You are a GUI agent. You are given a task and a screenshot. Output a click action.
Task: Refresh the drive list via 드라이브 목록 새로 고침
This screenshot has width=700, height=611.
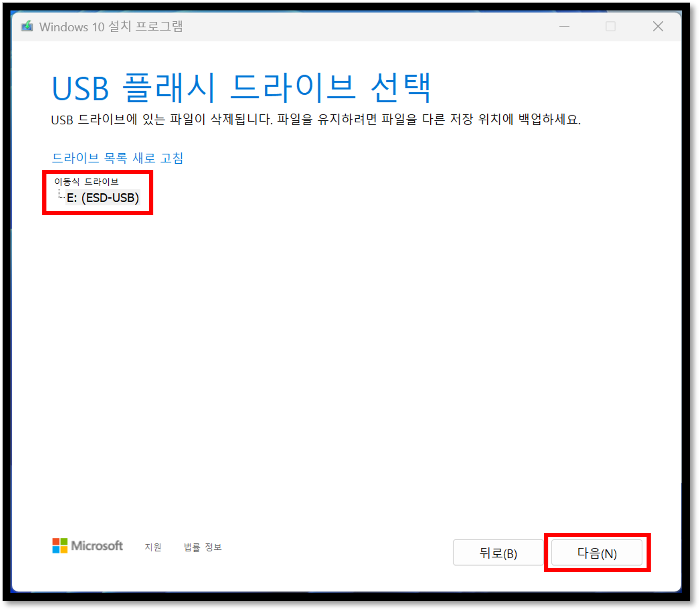(117, 158)
